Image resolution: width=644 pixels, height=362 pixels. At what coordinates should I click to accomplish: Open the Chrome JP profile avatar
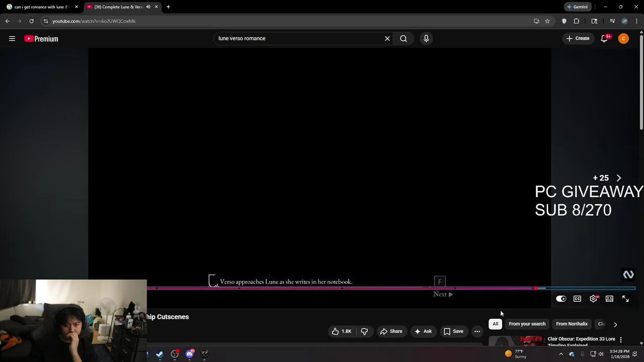[x=624, y=21]
